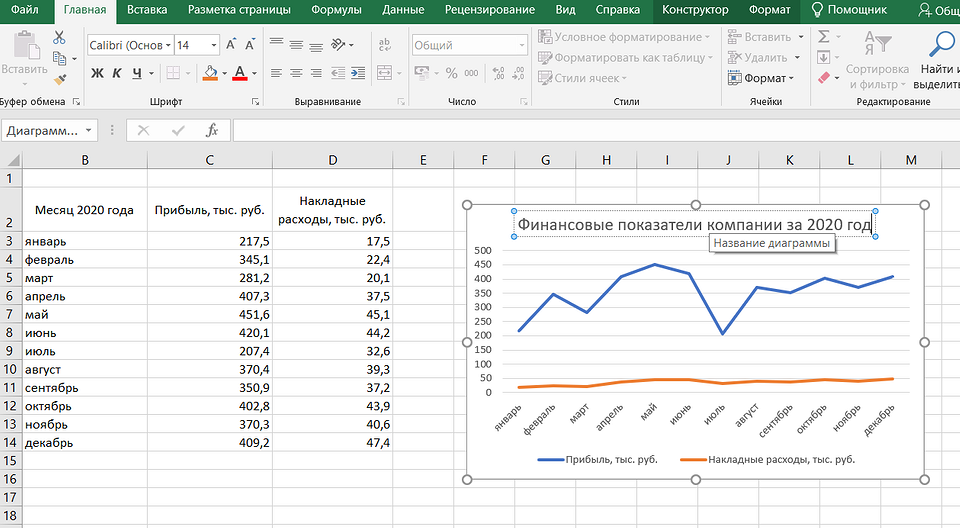Screen dimensions: 960x528
Task: Click the Формат button in Ячейки group
Action: click(x=767, y=78)
